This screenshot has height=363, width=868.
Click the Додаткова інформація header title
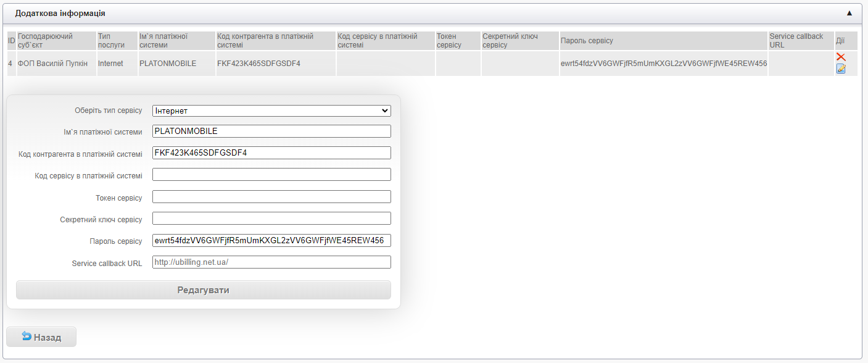pyautogui.click(x=60, y=13)
